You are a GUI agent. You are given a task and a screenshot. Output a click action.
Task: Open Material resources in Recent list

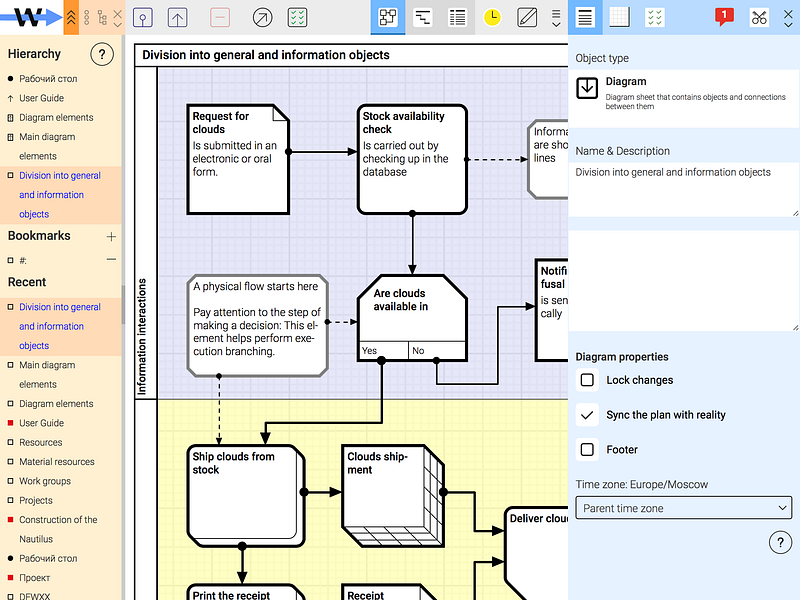click(x=57, y=462)
